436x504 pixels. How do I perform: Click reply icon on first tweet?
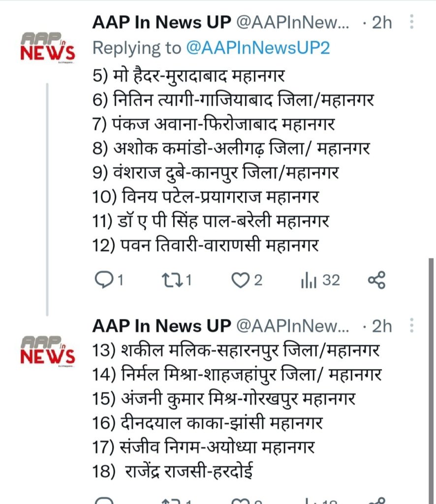click(104, 280)
